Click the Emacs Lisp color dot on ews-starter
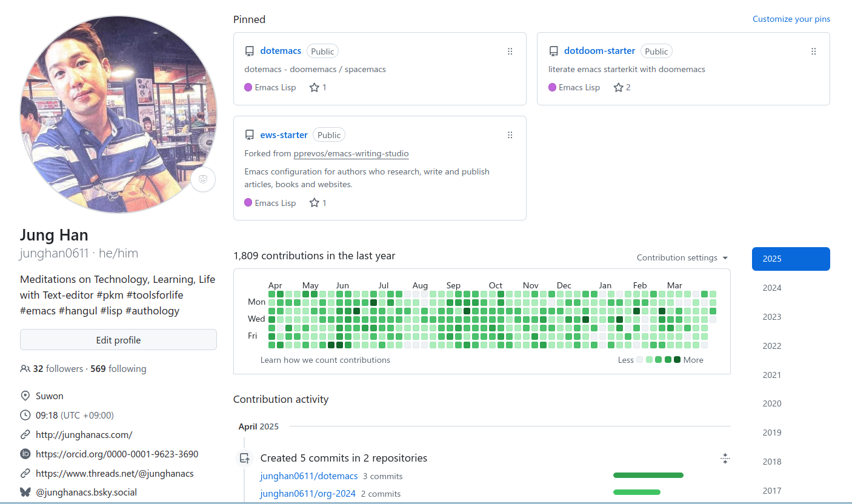This screenshot has height=504, width=852. pyautogui.click(x=248, y=202)
